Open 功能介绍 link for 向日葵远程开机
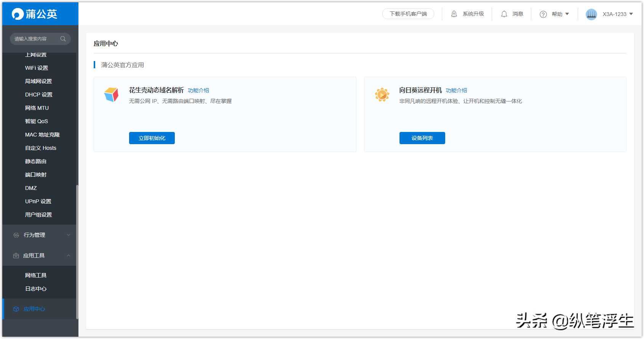This screenshot has height=339, width=644. click(456, 90)
